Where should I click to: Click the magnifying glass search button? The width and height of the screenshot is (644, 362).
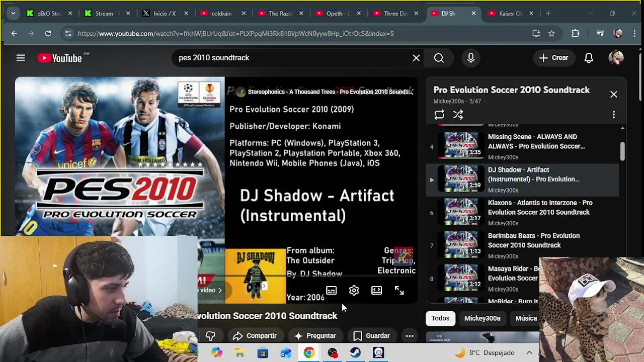[439, 58]
